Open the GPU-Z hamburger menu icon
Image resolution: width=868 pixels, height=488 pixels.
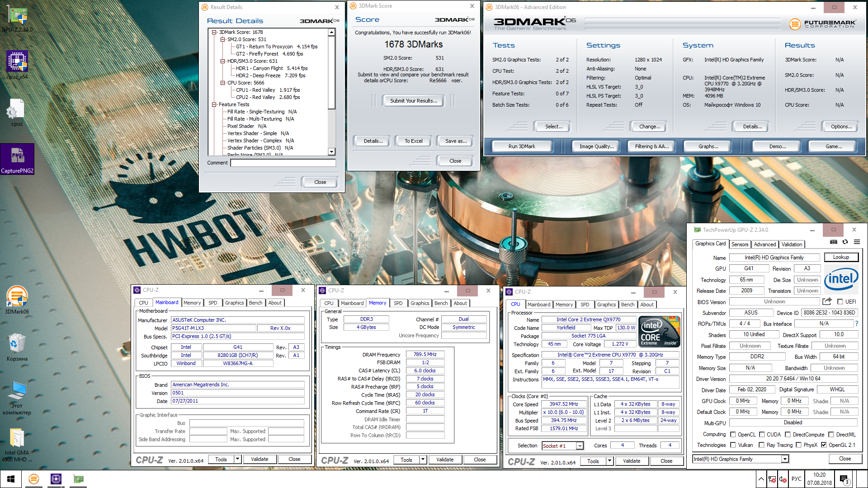[x=857, y=242]
